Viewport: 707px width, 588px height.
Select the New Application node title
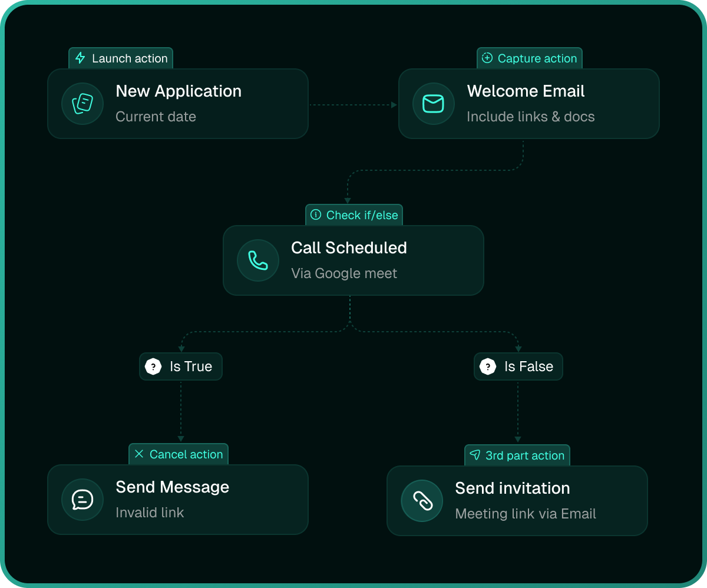tap(179, 91)
